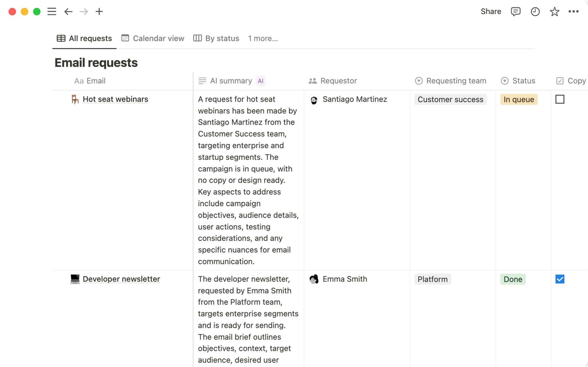Check the Copy box for Hot seat webinars
The image size is (588, 367).
click(560, 99)
